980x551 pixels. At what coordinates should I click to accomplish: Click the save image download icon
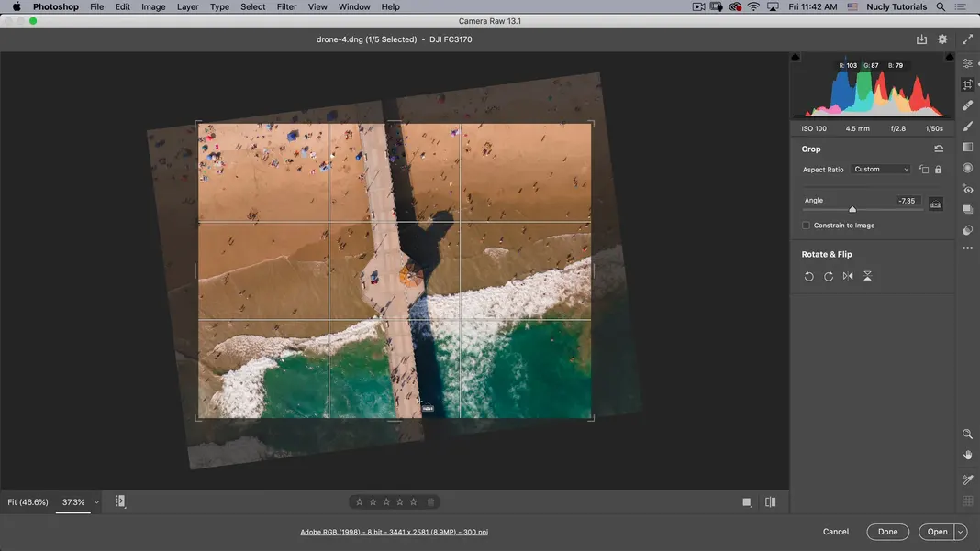(921, 39)
